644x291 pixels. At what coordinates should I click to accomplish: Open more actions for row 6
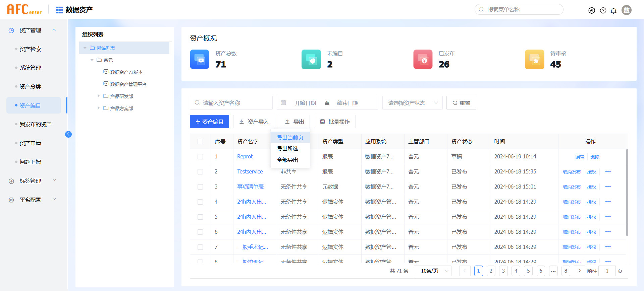pos(608,232)
